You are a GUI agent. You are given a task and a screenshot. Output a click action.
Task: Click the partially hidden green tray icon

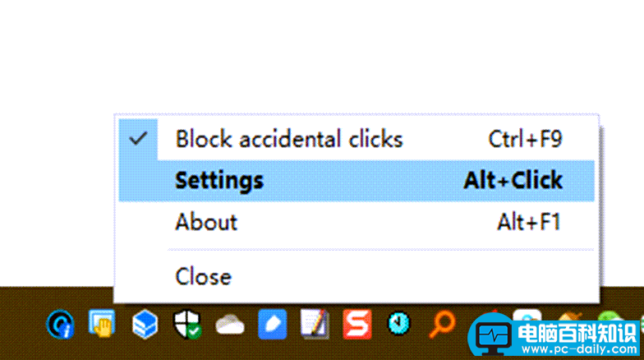(x=611, y=316)
